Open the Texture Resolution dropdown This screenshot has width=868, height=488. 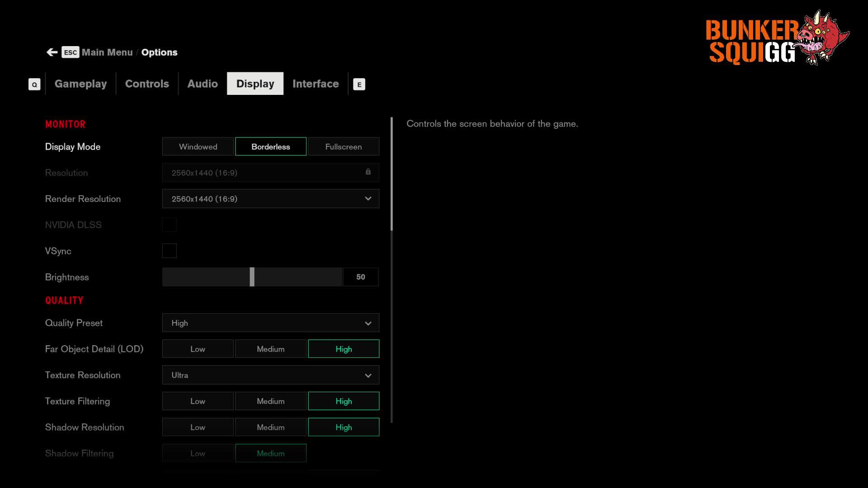[270, 375]
